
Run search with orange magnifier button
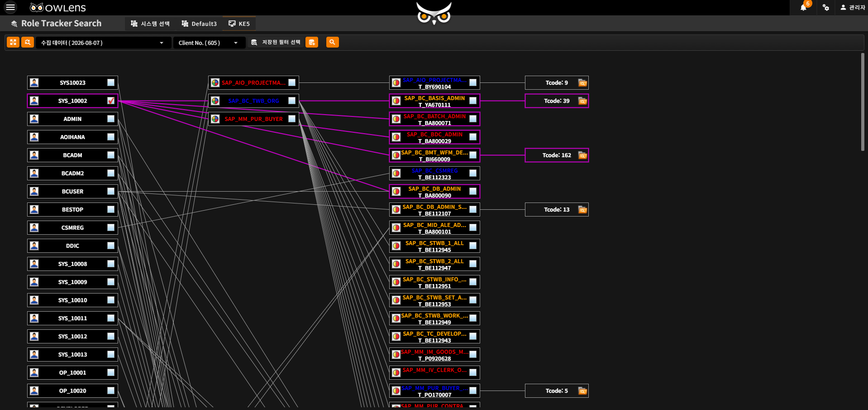333,42
